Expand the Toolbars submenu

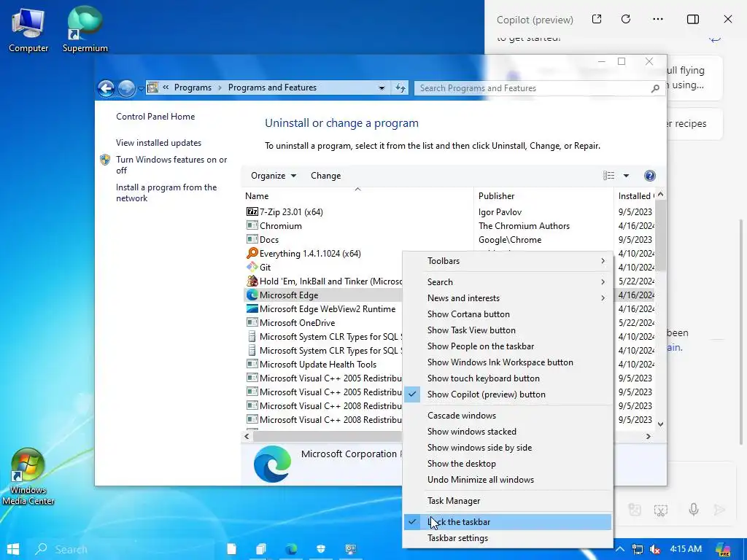coord(508,261)
